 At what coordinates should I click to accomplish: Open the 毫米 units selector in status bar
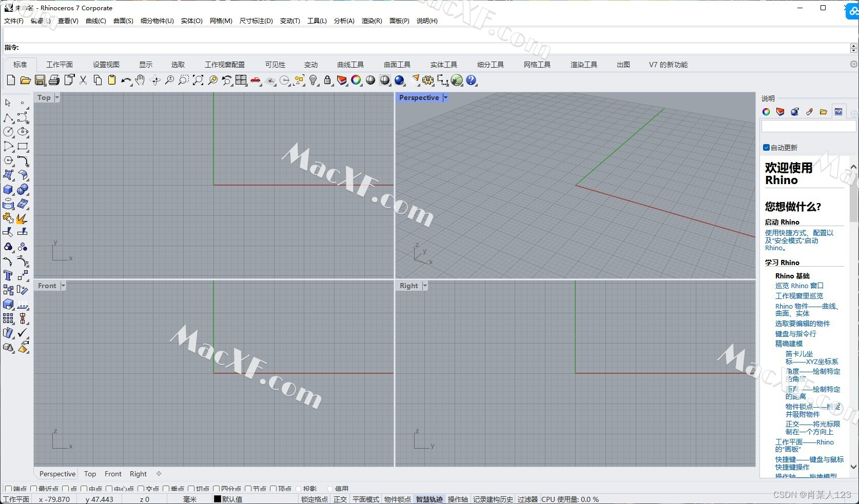189,499
